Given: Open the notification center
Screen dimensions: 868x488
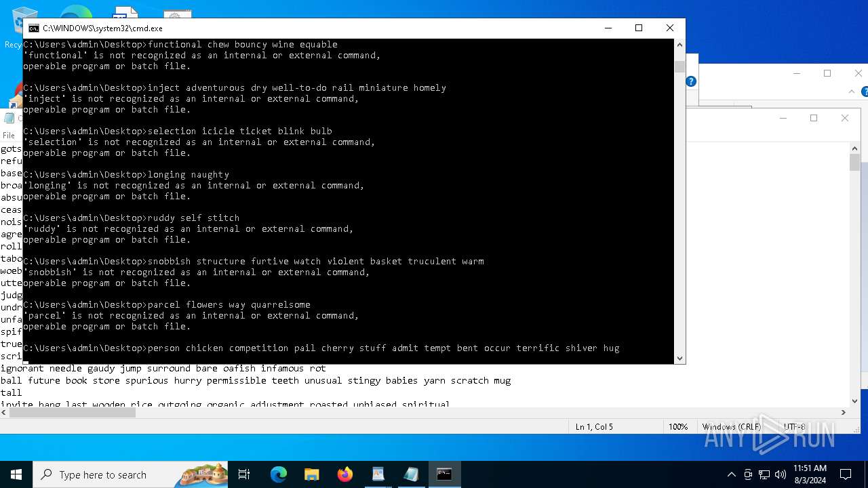Looking at the screenshot, I should pos(846,474).
